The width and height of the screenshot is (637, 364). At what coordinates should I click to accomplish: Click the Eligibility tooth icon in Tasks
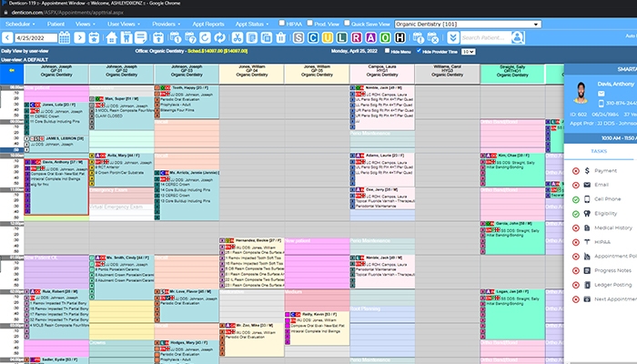click(x=587, y=213)
